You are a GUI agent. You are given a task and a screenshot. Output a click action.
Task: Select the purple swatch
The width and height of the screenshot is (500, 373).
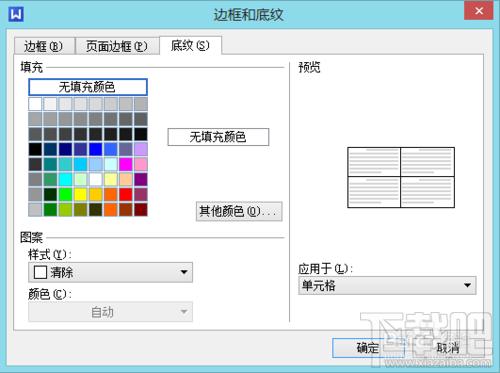click(141, 179)
